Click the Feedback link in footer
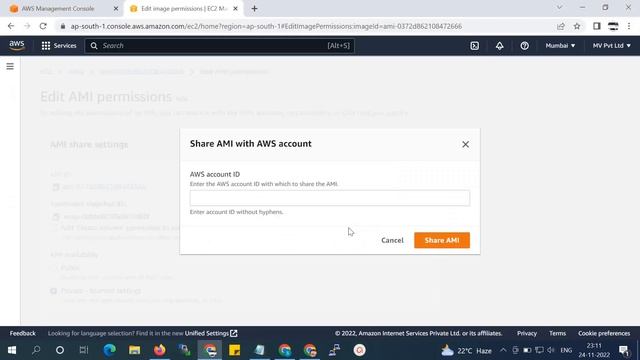Viewport: 640px width, 360px height. (22, 333)
